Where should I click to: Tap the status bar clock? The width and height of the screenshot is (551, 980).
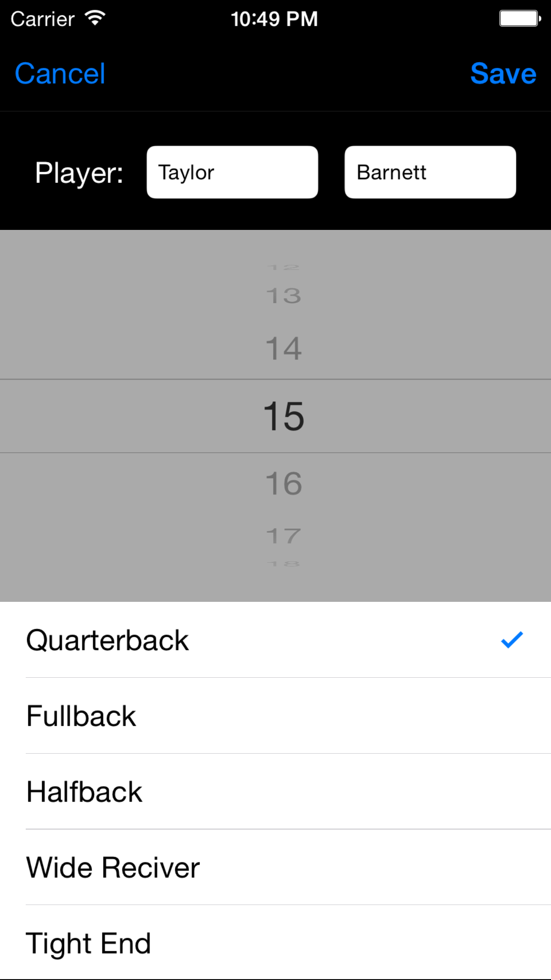[274, 19]
